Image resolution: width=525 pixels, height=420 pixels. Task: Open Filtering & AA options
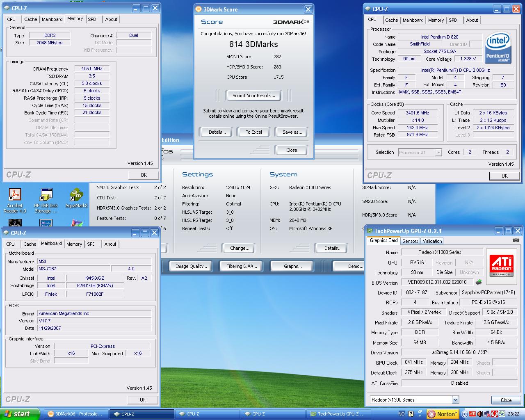click(x=242, y=266)
